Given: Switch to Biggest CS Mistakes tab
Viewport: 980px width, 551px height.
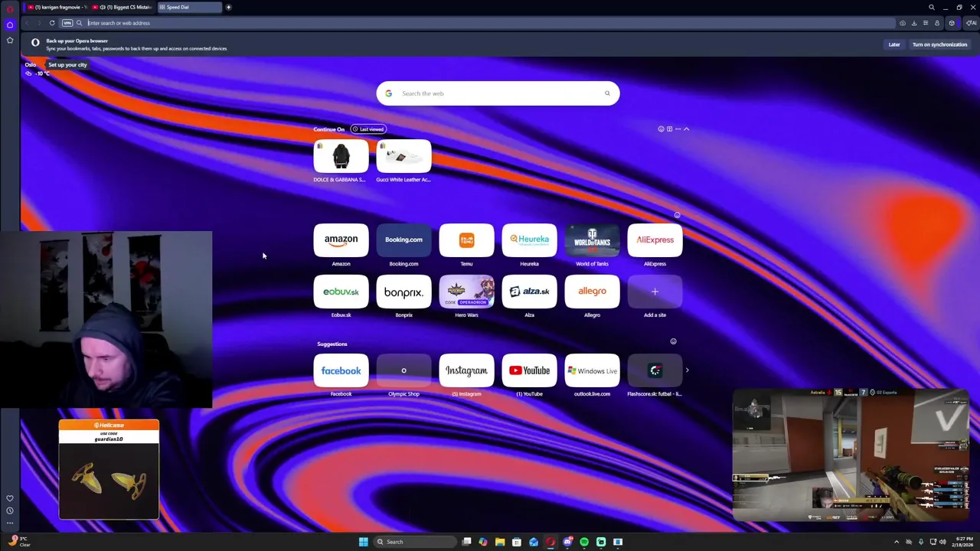Looking at the screenshot, I should [x=122, y=7].
